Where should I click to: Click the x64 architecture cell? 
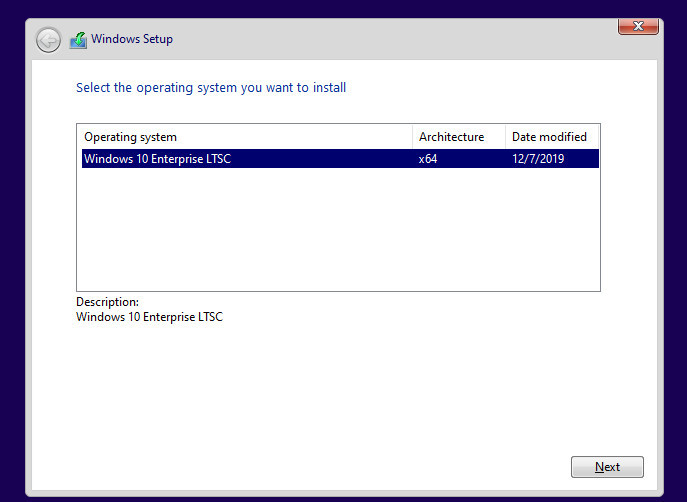tap(428, 159)
